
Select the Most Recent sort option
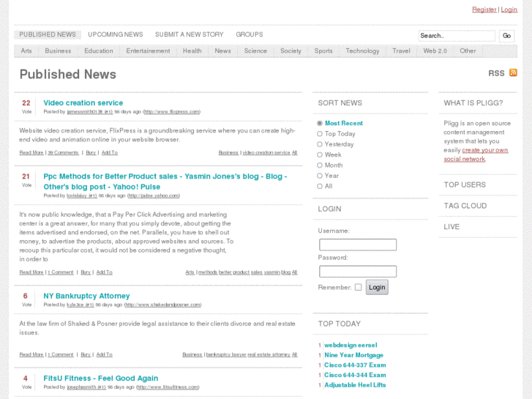[x=320, y=123]
